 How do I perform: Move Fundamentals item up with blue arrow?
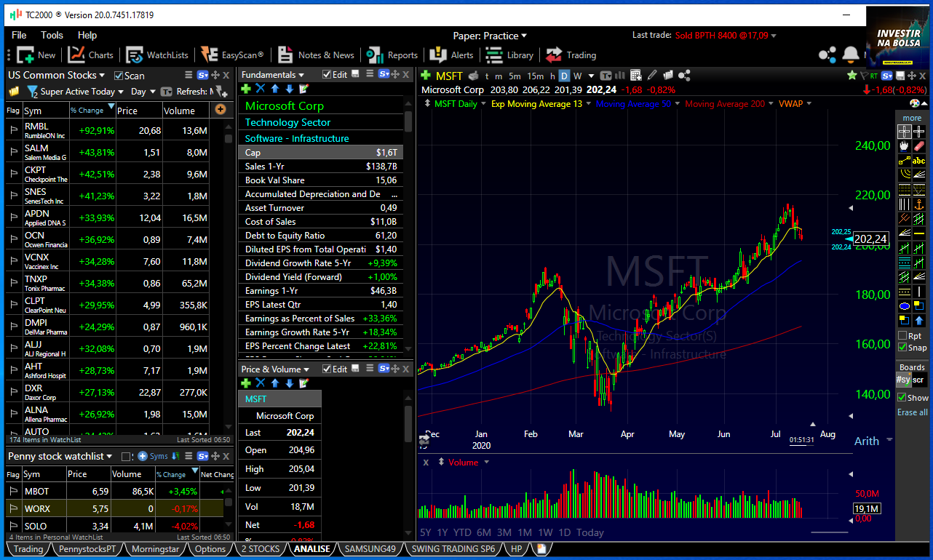275,89
